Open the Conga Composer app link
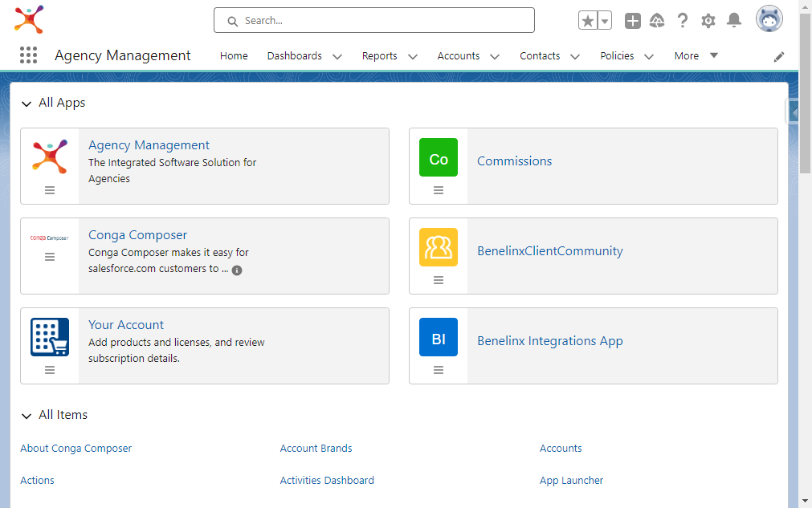This screenshot has height=508, width=812. pos(138,235)
